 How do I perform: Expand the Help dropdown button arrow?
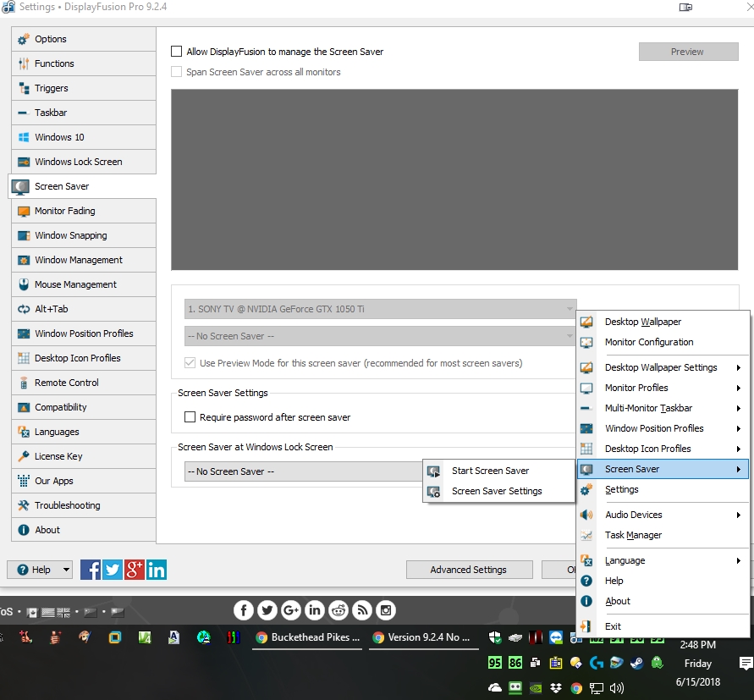pyautogui.click(x=66, y=570)
